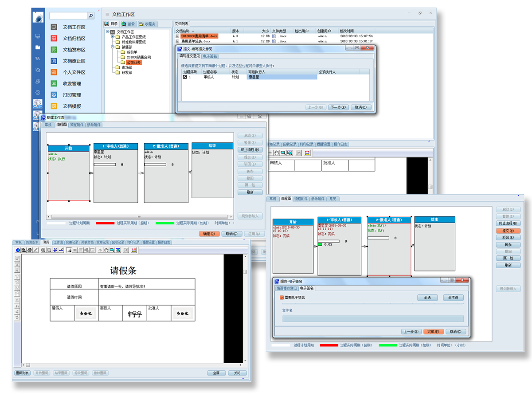Click the 下一步 button

click(339, 107)
